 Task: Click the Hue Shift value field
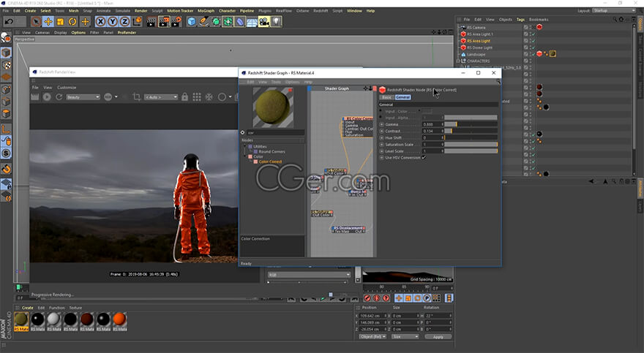point(432,137)
